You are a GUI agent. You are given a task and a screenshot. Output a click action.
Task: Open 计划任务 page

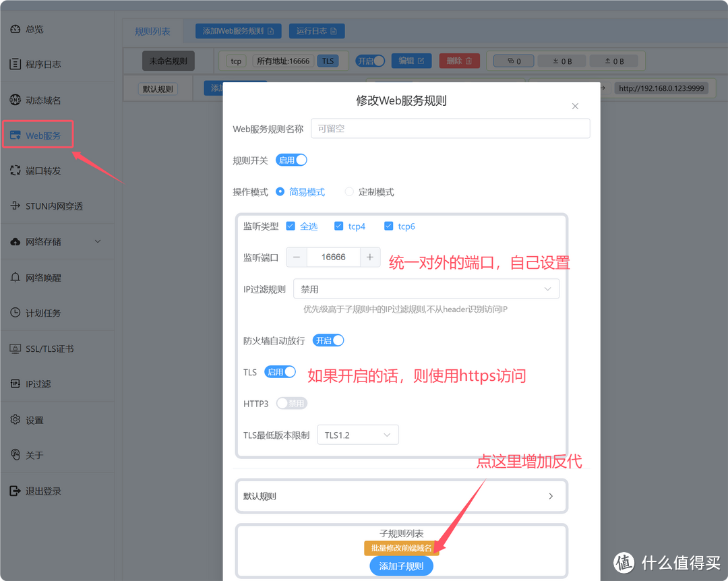pos(42,313)
